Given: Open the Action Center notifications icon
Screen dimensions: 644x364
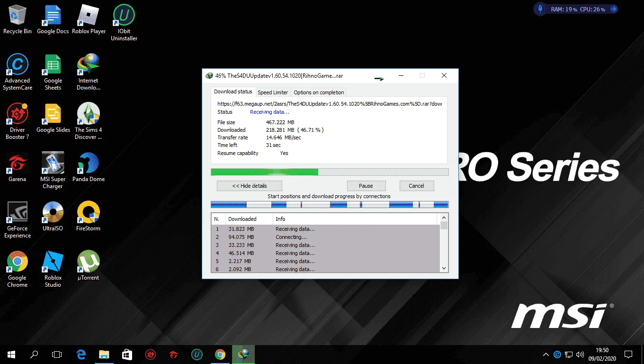Looking at the screenshot, I should point(628,355).
